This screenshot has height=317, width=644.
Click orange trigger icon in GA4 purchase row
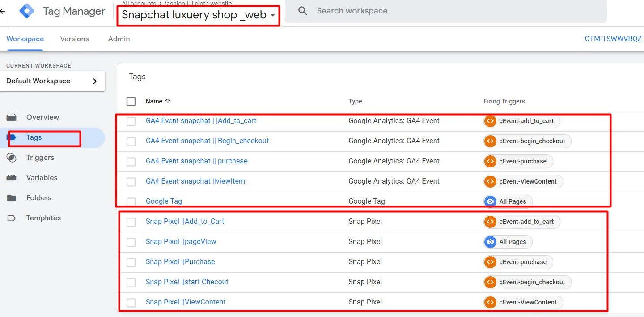491,161
